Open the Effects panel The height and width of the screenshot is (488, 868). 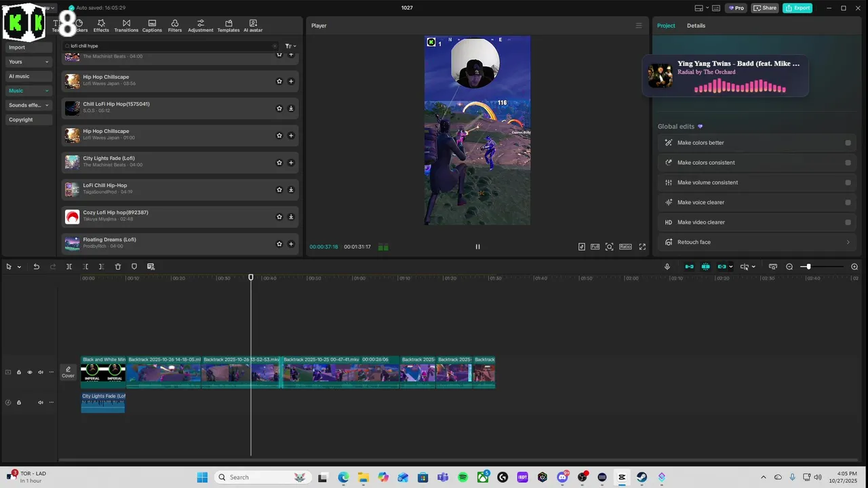(x=101, y=26)
